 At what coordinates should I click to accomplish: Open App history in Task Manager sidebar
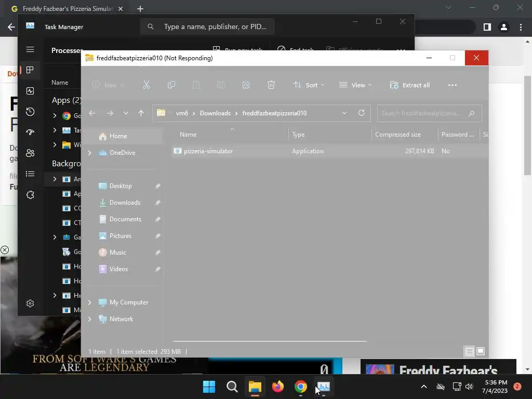[30, 112]
